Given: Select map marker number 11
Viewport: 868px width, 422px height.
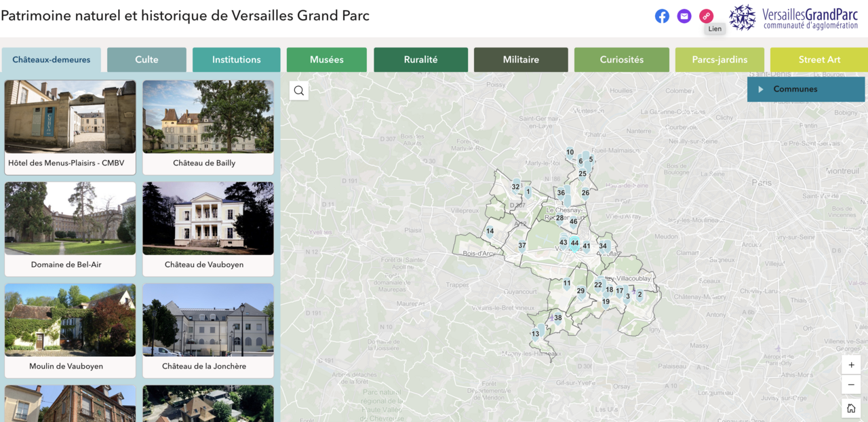Looking at the screenshot, I should click(567, 284).
